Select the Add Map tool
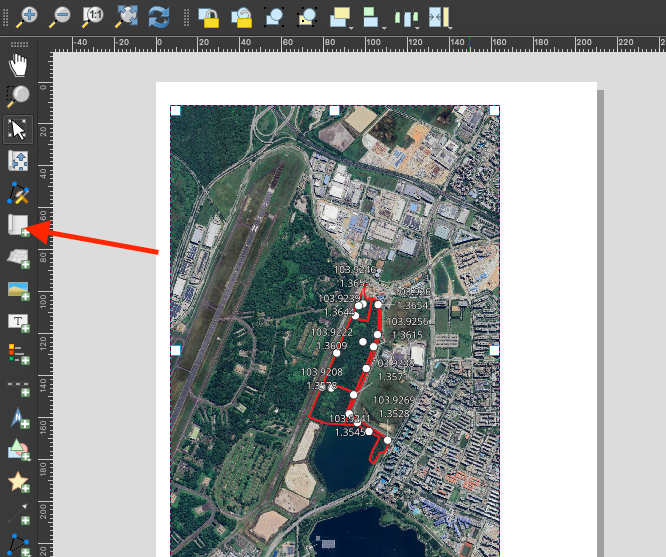 coord(18,226)
